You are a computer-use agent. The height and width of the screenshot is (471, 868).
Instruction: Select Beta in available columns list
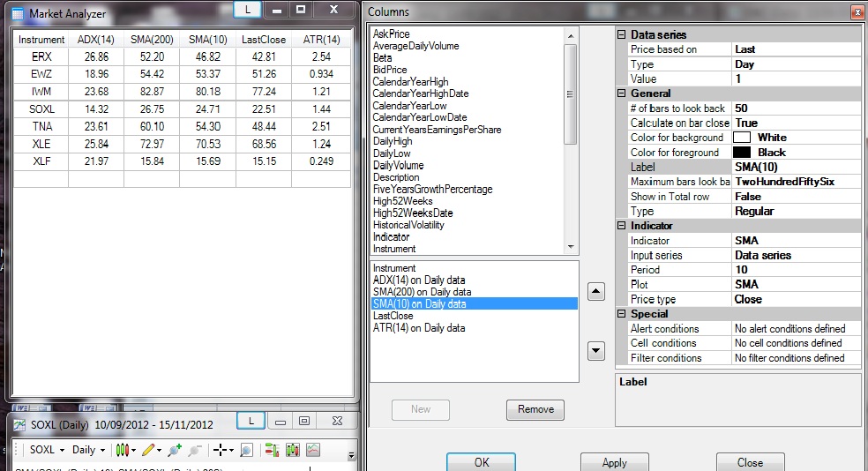[383, 57]
